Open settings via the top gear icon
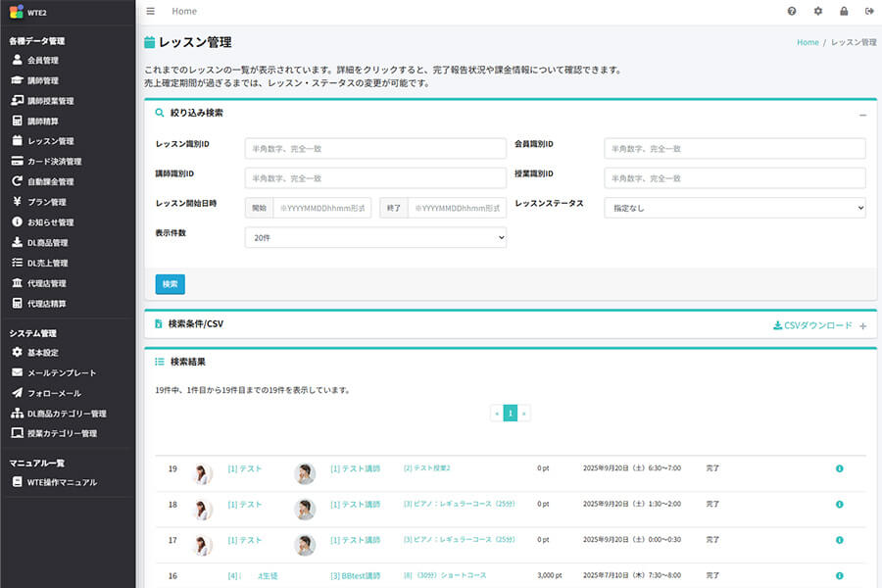 coord(818,12)
